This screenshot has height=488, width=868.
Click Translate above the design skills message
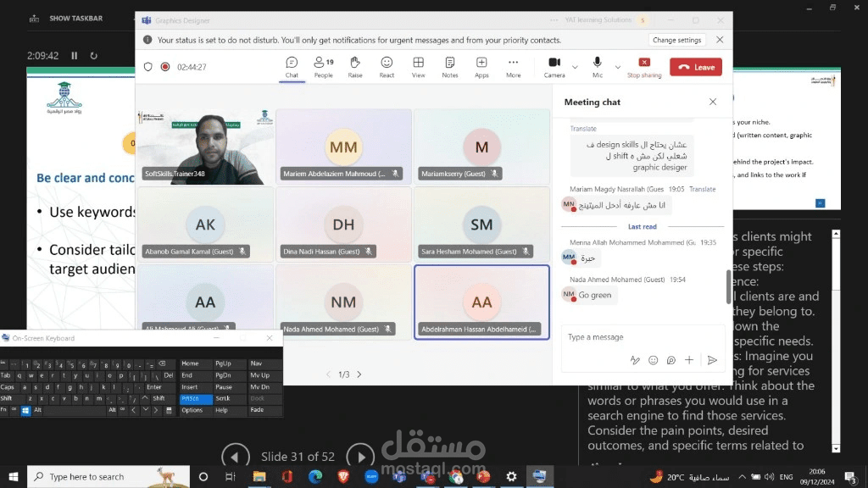(583, 129)
